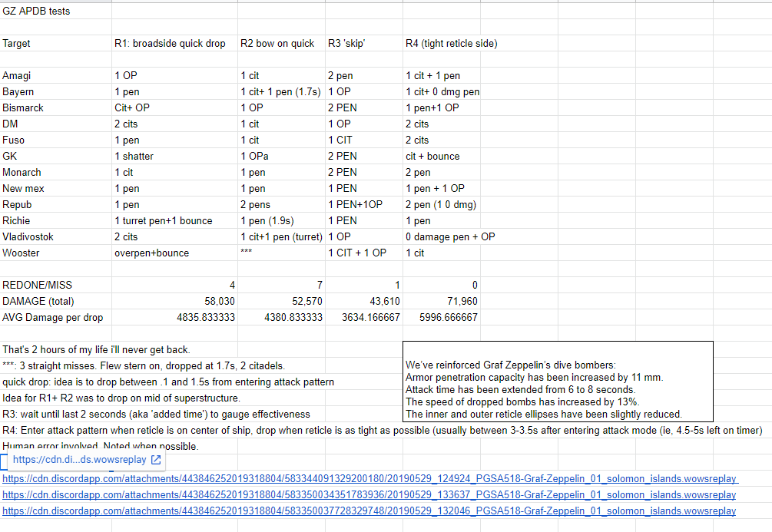Click the 'REDONE/MISS' row label
Viewport: 772px width, 532px height.
coord(37,285)
